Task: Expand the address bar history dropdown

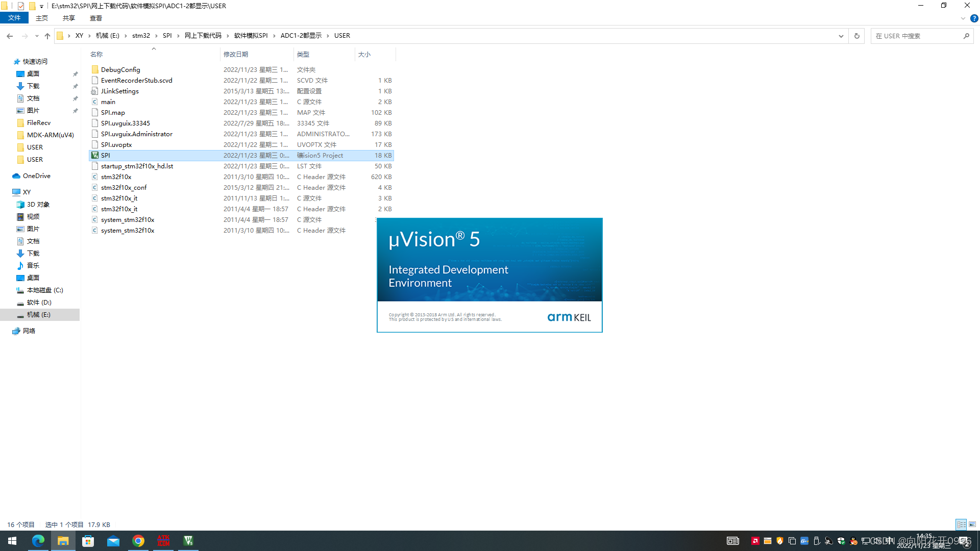Action: click(841, 36)
